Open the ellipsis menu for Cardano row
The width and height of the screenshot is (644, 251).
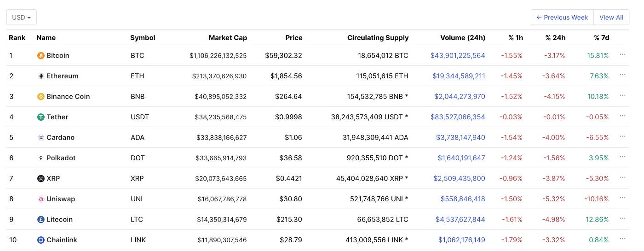point(622,136)
